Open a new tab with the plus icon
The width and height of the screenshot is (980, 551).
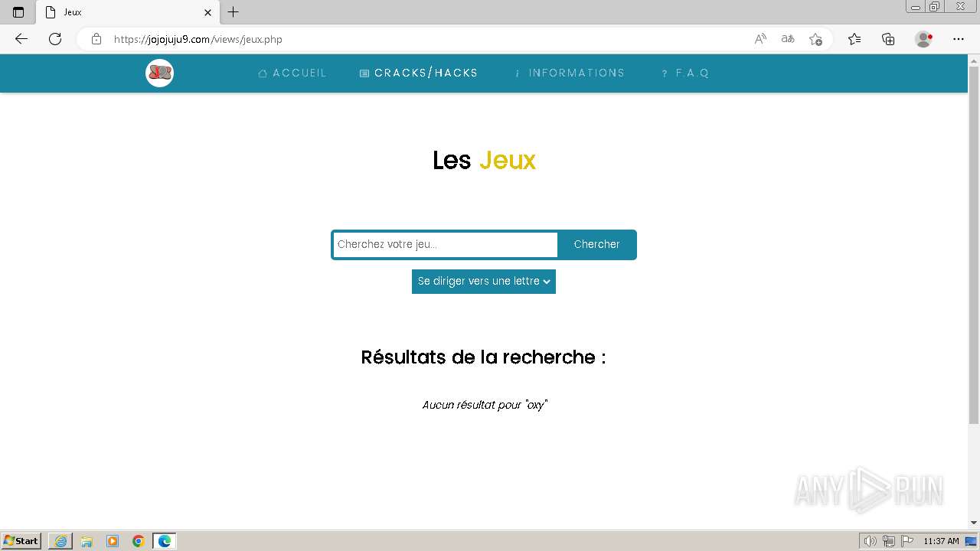pos(234,12)
